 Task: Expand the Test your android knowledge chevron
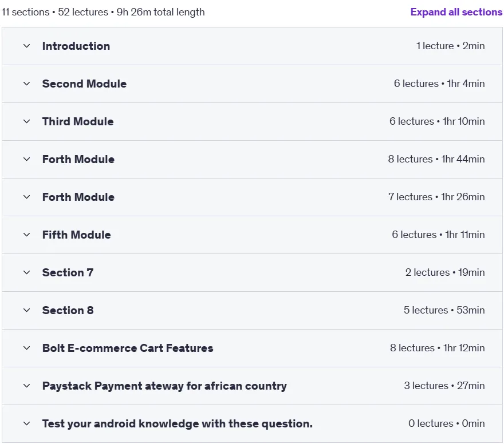tap(27, 423)
